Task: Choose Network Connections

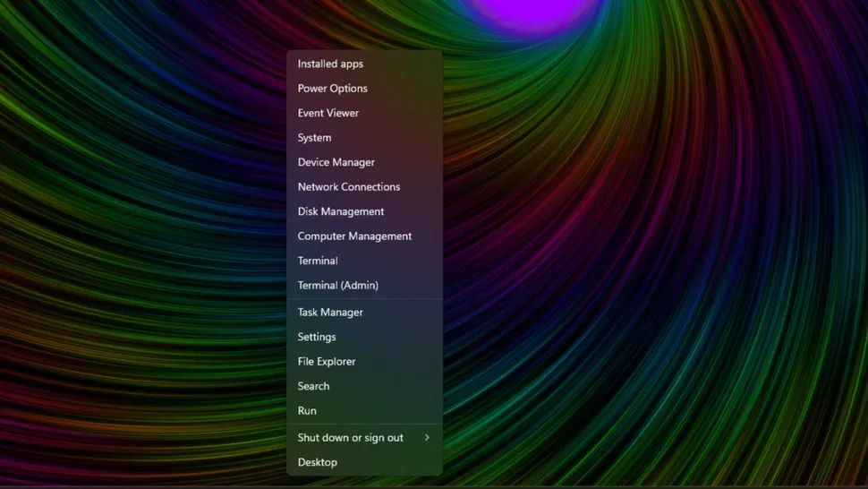Action: [348, 187]
